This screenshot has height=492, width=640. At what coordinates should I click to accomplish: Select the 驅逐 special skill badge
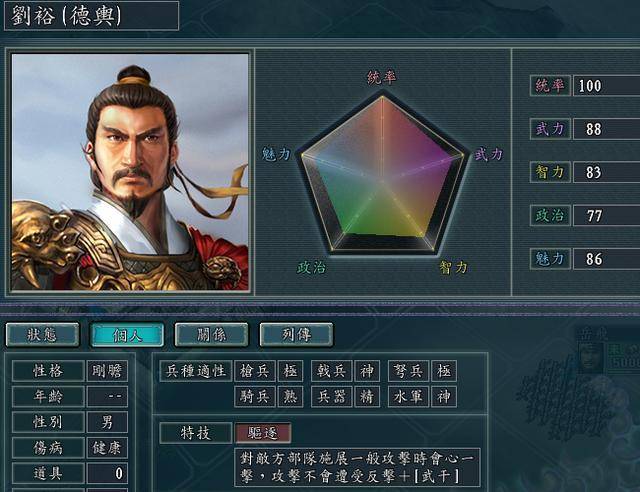pyautogui.click(x=263, y=433)
